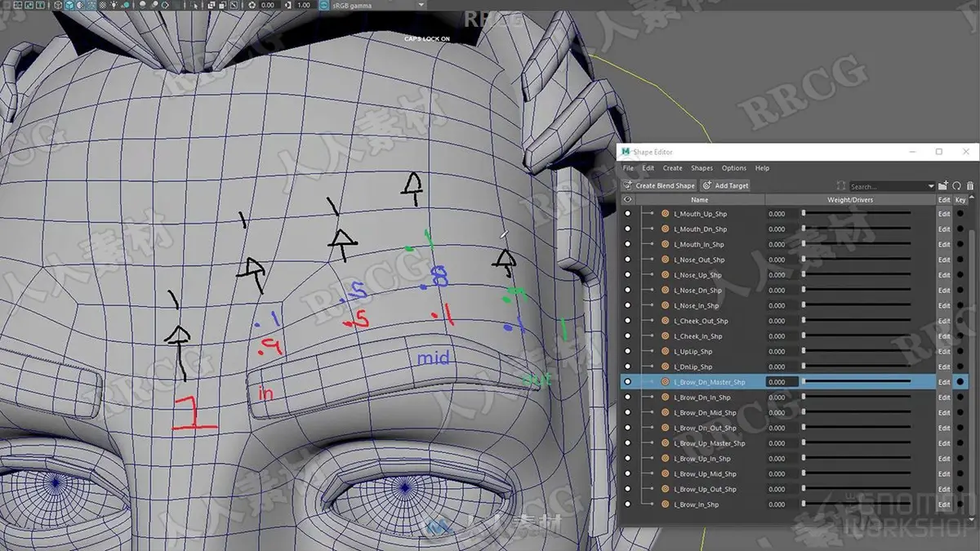This screenshot has height=551, width=980.
Task: Toggle visibility of L_Brow_Dn_Master_Shp
Action: click(628, 382)
